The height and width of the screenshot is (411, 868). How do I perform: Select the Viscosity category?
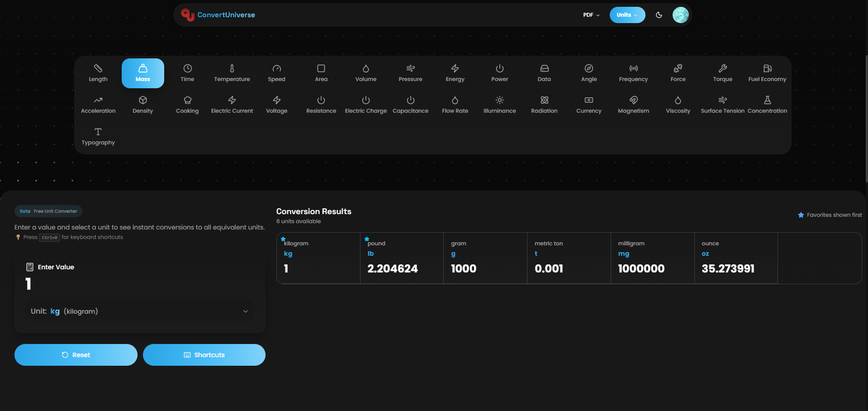click(x=678, y=105)
